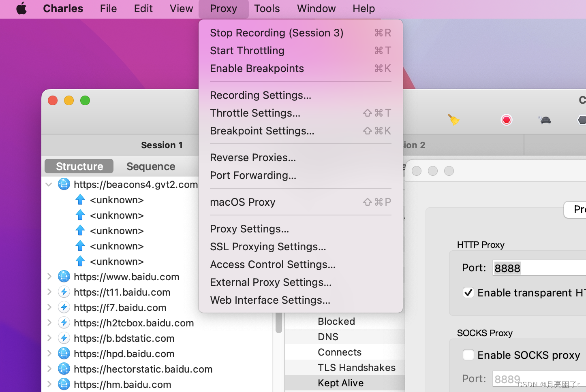Click the turtle throttling toolbar icon
Image resolution: width=586 pixels, height=392 pixels.
(x=545, y=120)
